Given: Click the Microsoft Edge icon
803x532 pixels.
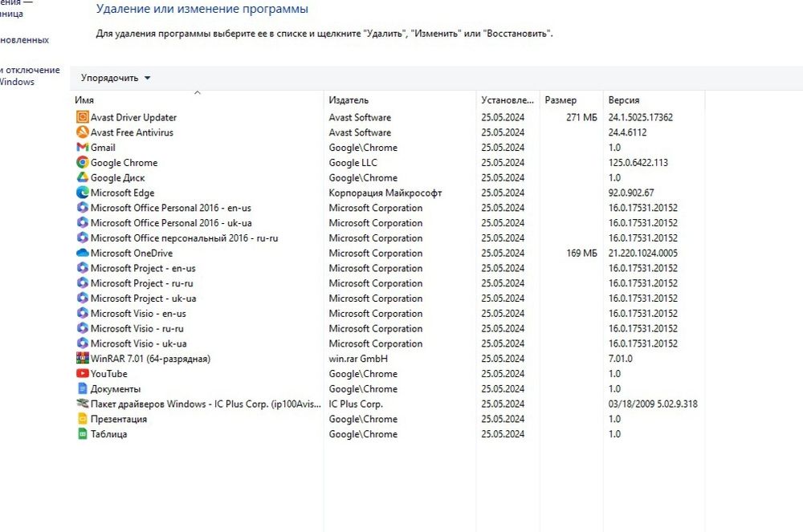Looking at the screenshot, I should [x=82, y=193].
